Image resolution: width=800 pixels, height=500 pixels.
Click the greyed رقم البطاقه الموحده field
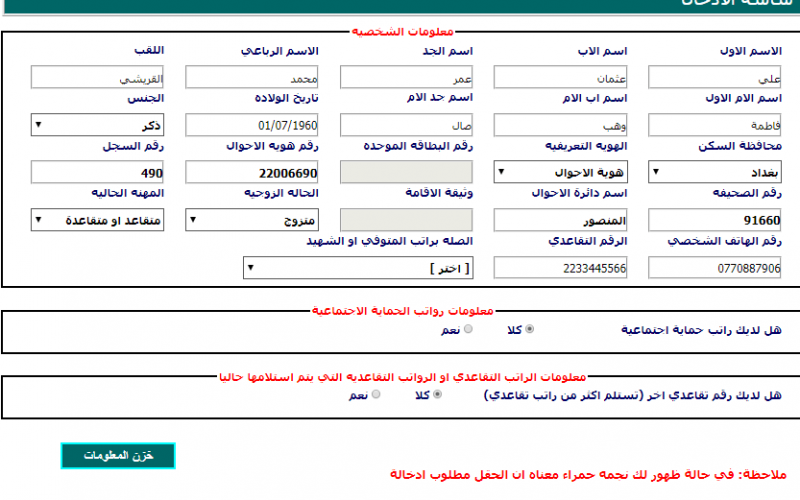pos(406,172)
